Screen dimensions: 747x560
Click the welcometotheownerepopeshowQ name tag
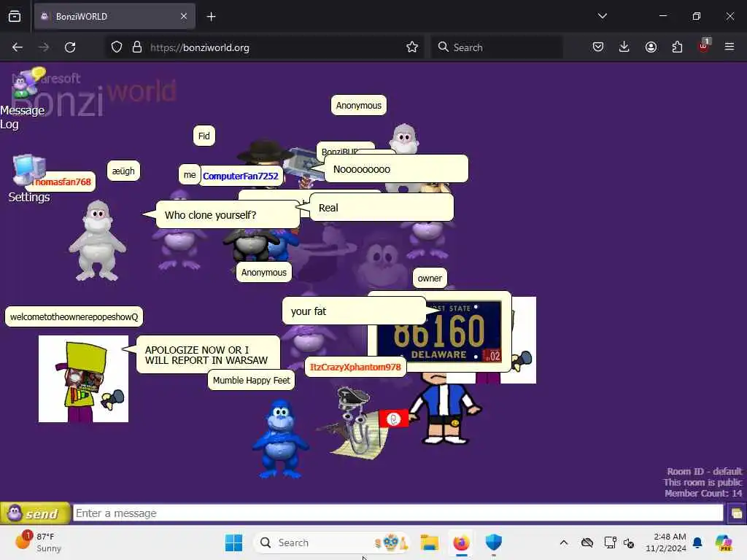tap(74, 316)
